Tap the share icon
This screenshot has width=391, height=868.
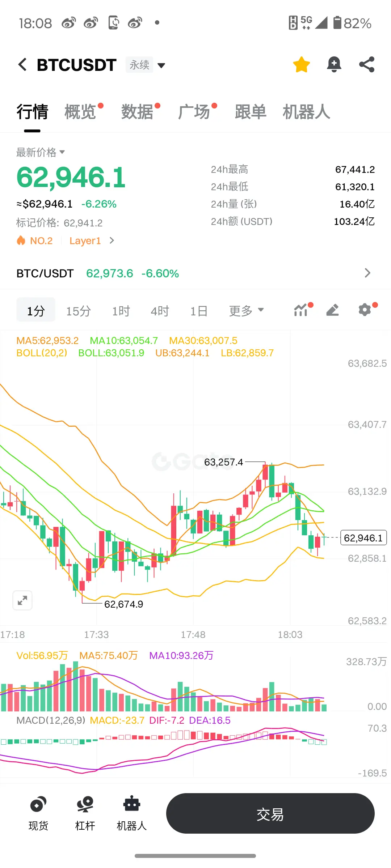pyautogui.click(x=366, y=65)
